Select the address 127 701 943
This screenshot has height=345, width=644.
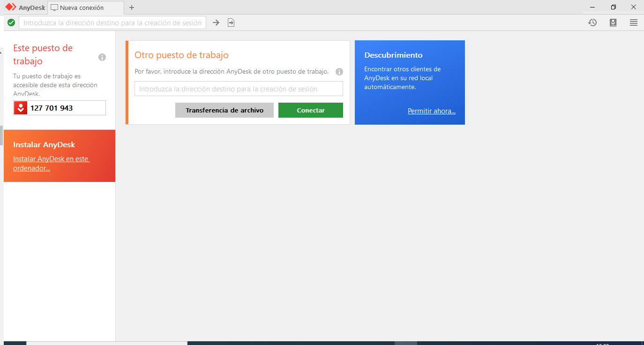click(52, 108)
